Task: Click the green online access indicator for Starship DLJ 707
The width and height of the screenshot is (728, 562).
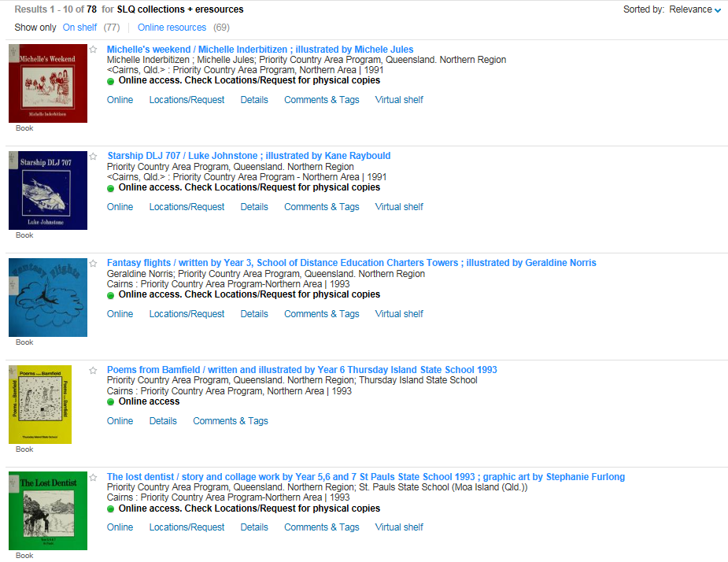Action: pos(110,187)
